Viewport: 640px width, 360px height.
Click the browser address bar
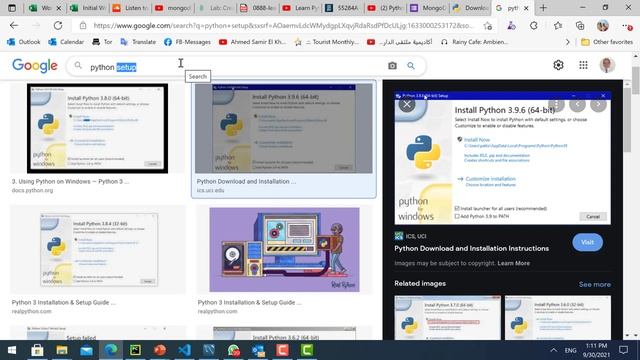[283, 26]
